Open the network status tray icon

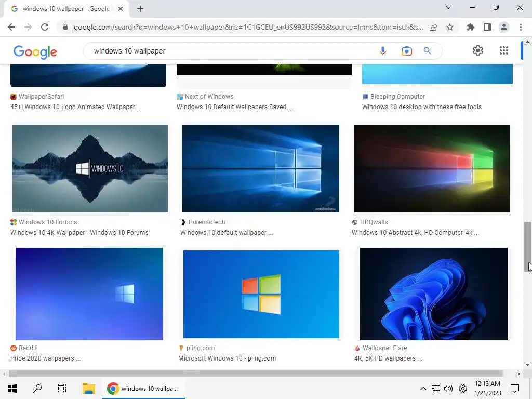(436, 389)
